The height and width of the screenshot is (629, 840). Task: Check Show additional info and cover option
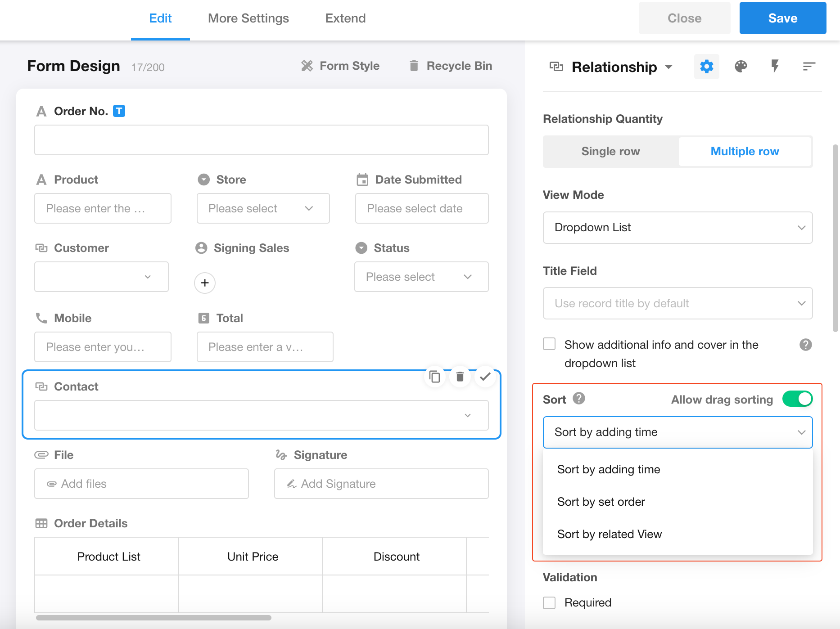pos(549,344)
